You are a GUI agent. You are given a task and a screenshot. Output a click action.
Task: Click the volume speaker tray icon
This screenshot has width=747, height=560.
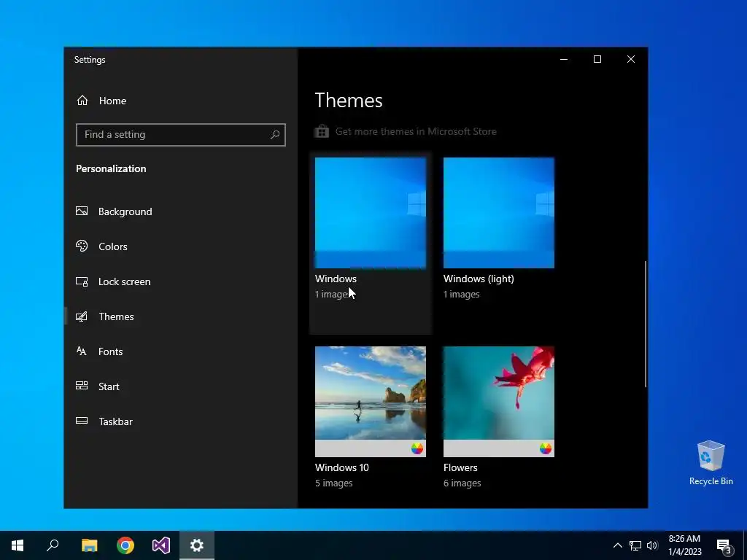[x=652, y=545]
